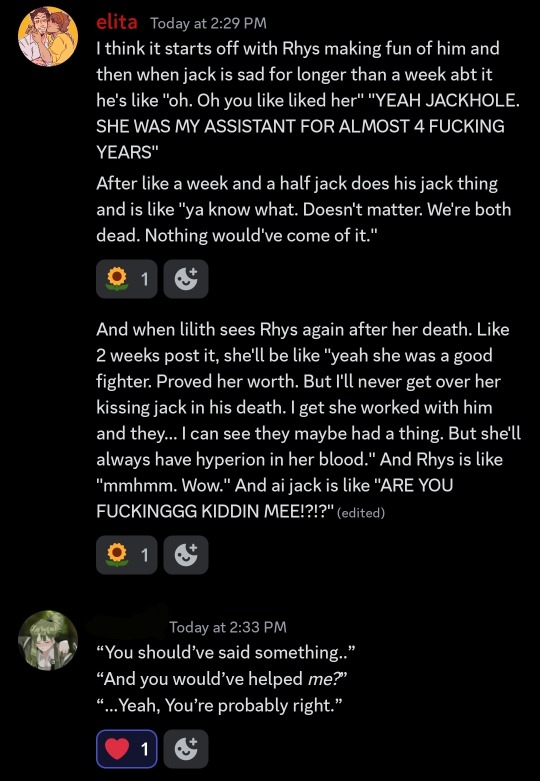Toggle sunflower reaction below the edited message
This screenshot has width=540, height=781.
pos(127,554)
